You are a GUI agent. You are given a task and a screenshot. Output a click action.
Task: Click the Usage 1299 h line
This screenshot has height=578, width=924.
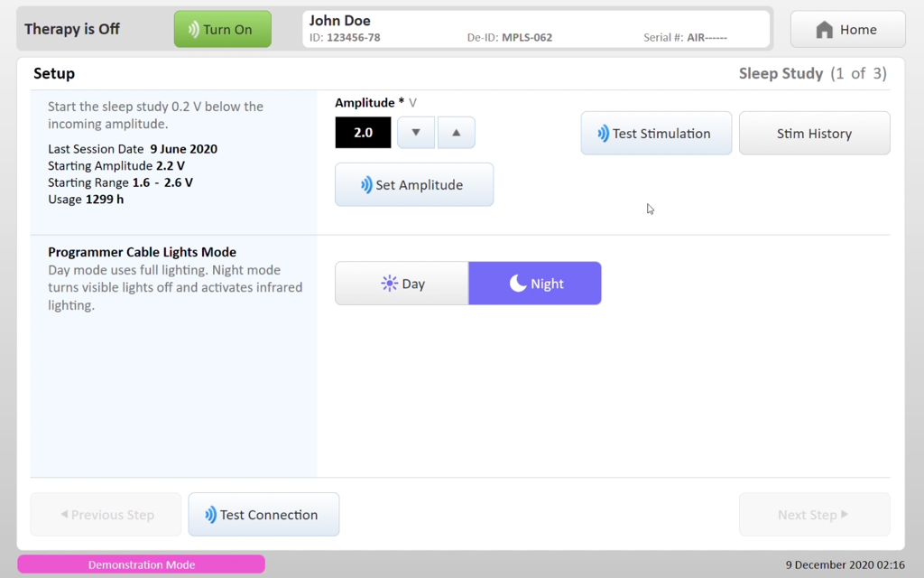point(86,200)
